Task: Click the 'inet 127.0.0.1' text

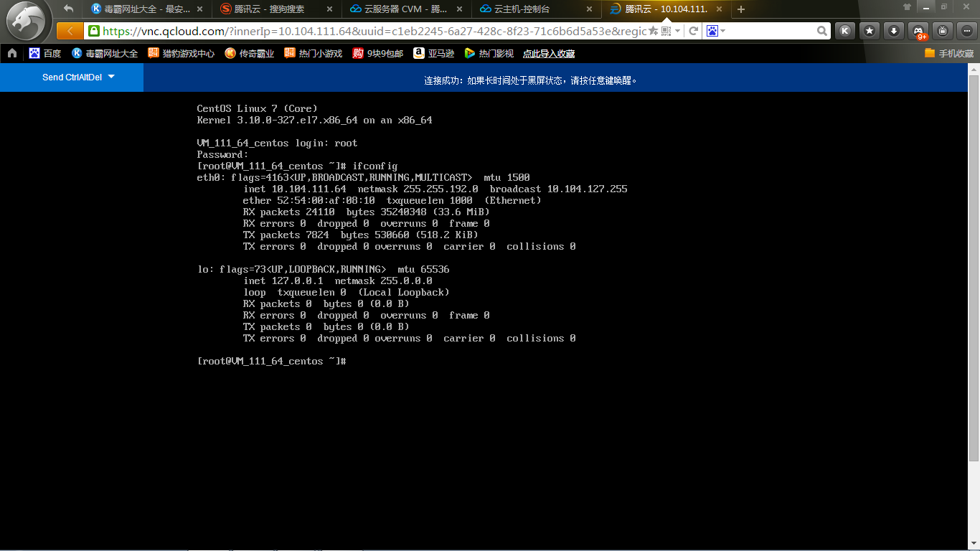Action: (x=283, y=281)
